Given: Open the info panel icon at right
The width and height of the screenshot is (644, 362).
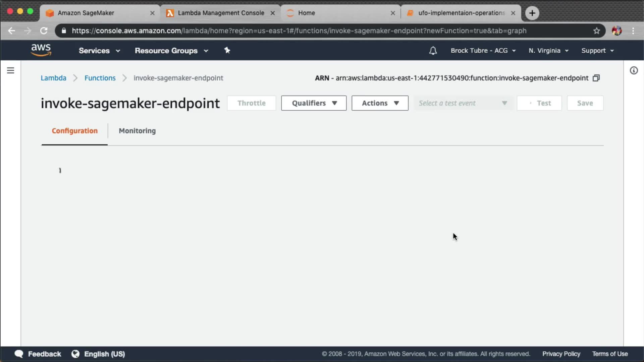Looking at the screenshot, I should click(634, 70).
